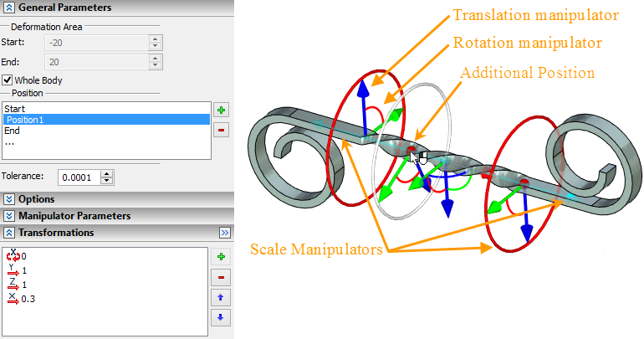Image resolution: width=644 pixels, height=339 pixels.
Task: Delete transformation with red minus button
Action: (221, 277)
